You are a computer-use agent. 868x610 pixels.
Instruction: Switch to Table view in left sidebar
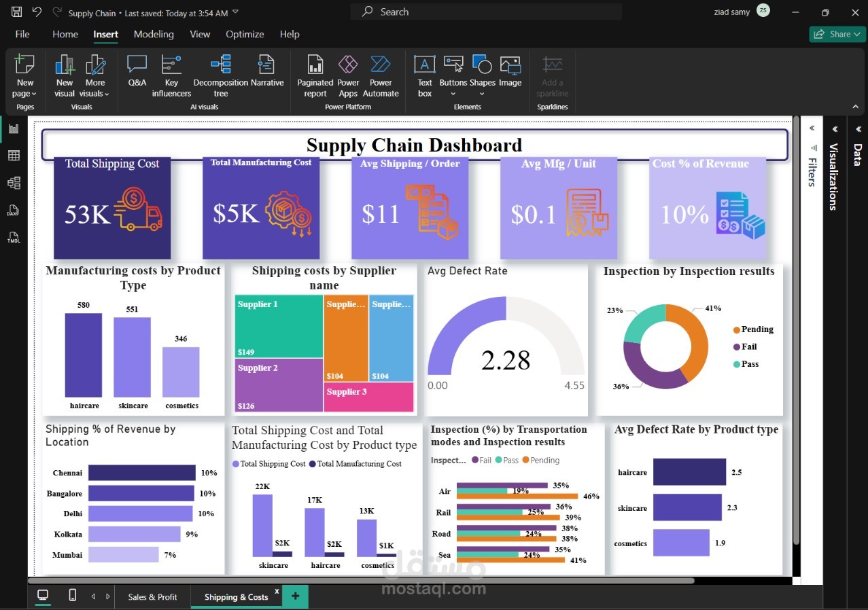14,156
